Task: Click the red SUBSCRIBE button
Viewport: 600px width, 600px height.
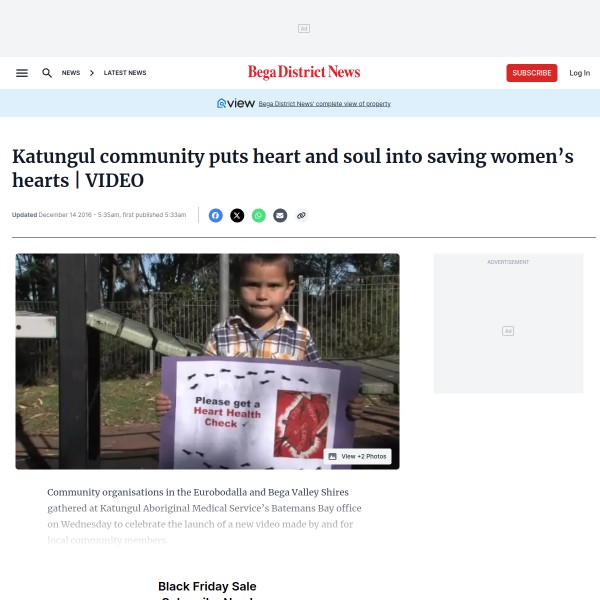Action: click(532, 73)
